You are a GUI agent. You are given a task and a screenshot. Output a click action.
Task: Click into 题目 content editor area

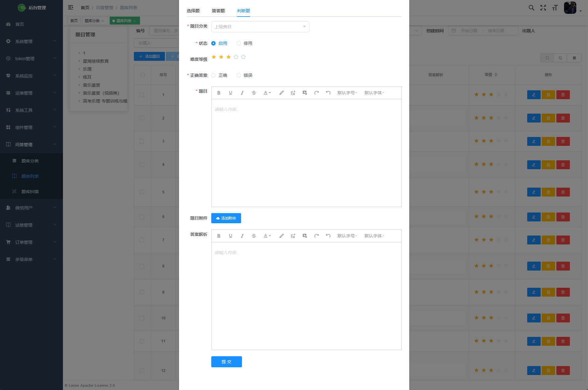click(x=306, y=153)
